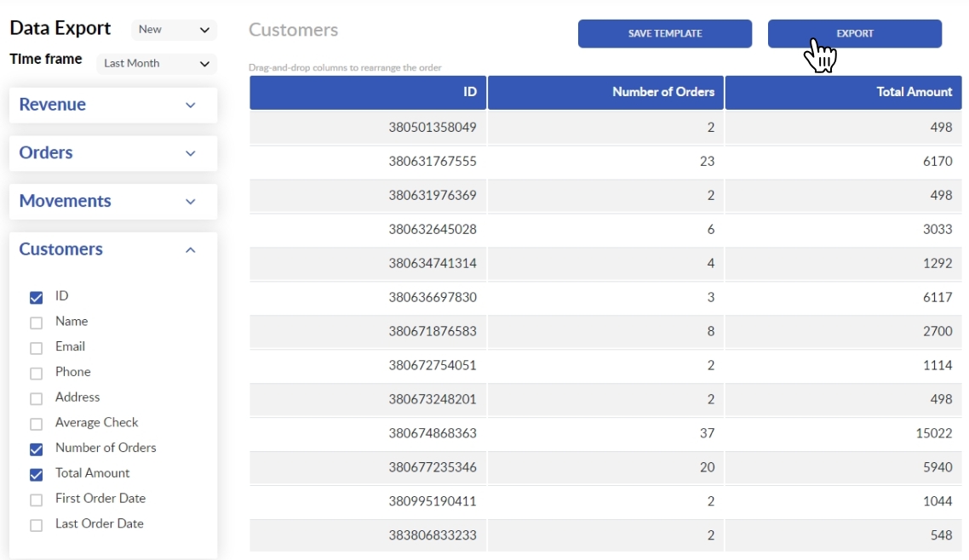The image size is (969, 560).
Task: Click the total amount 548 cell
Action: (844, 535)
